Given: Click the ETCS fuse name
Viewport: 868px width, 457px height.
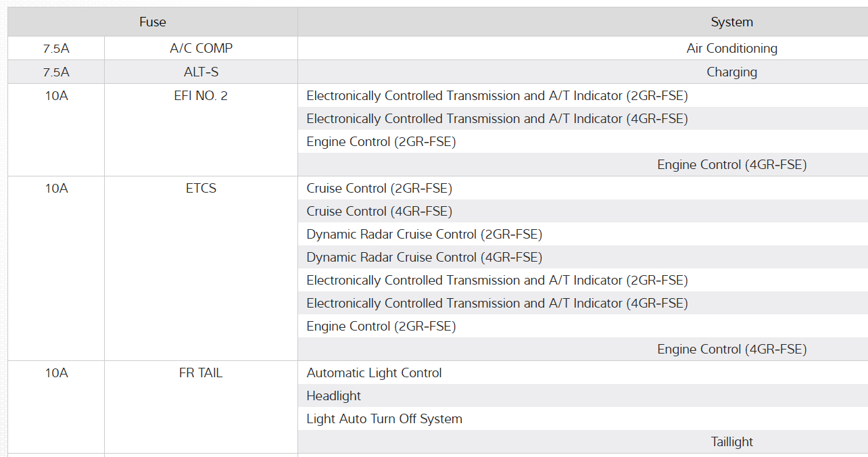Looking at the screenshot, I should tap(201, 189).
